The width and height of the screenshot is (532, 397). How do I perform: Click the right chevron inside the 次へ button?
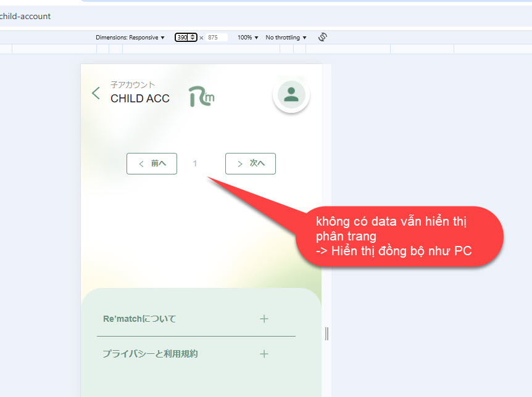(x=240, y=164)
